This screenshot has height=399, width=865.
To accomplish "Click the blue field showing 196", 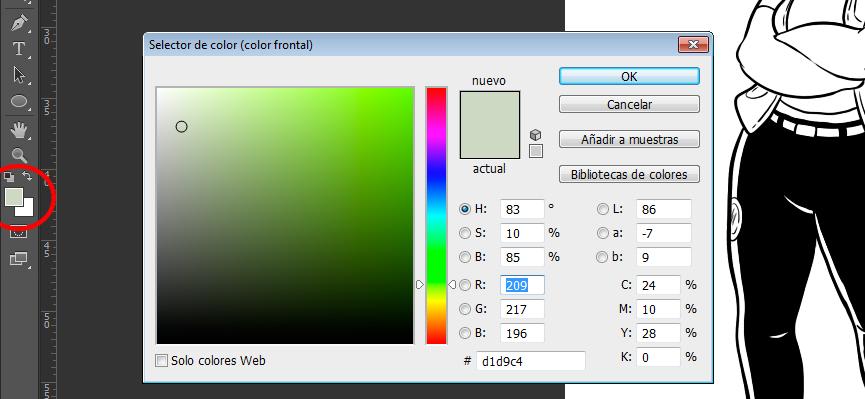I will point(522,333).
